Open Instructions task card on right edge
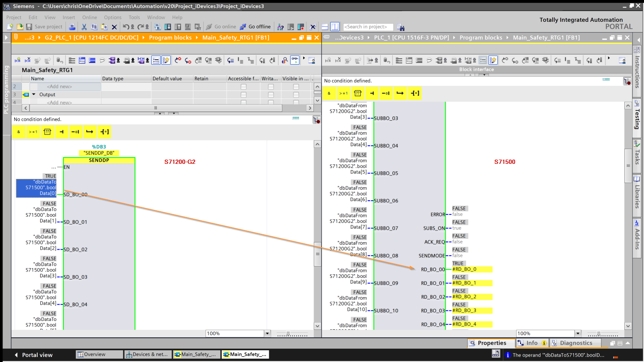Screen dimensions: 644x362 tap(637, 67)
